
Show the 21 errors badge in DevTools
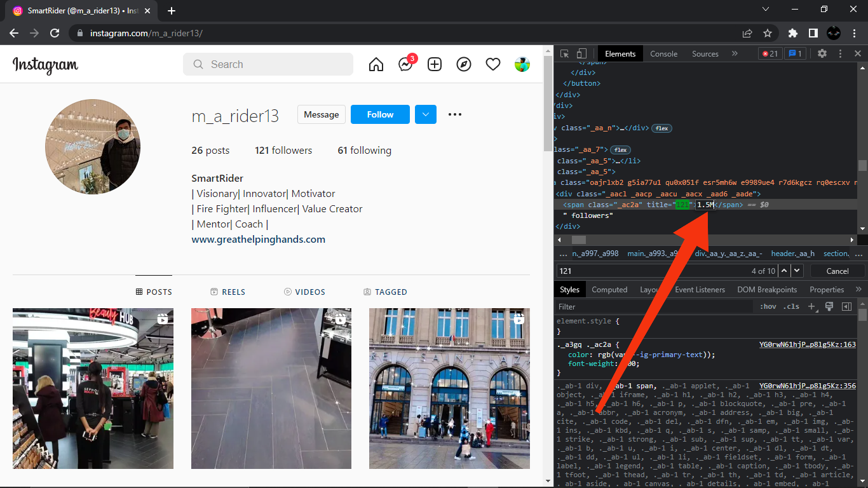[770, 54]
